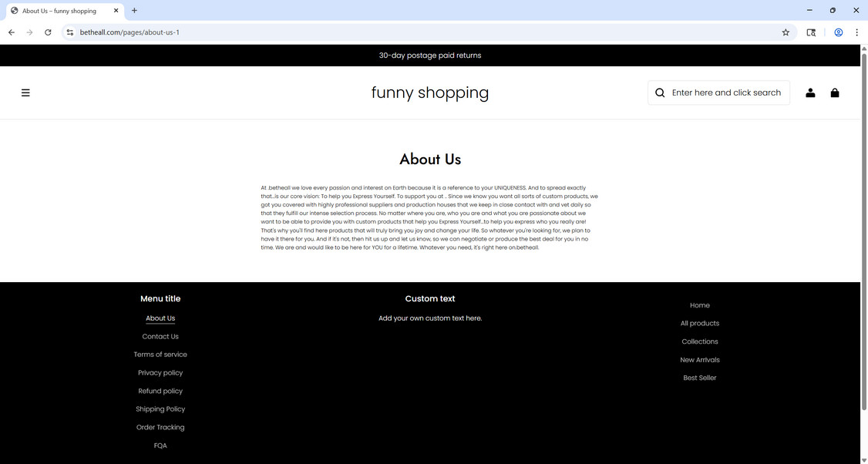Open a new browser tab with plus button
Screen dimensions: 868x464
[134, 11]
